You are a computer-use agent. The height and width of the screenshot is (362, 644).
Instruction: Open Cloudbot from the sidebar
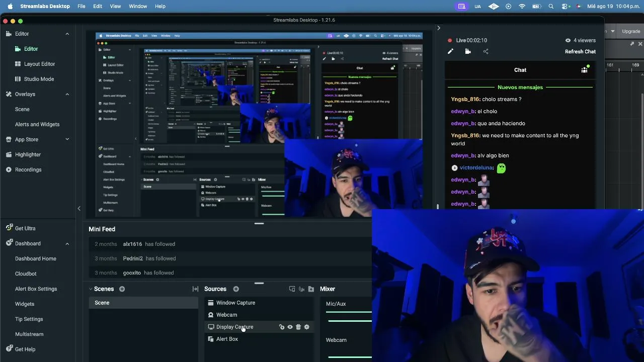pos(26,274)
